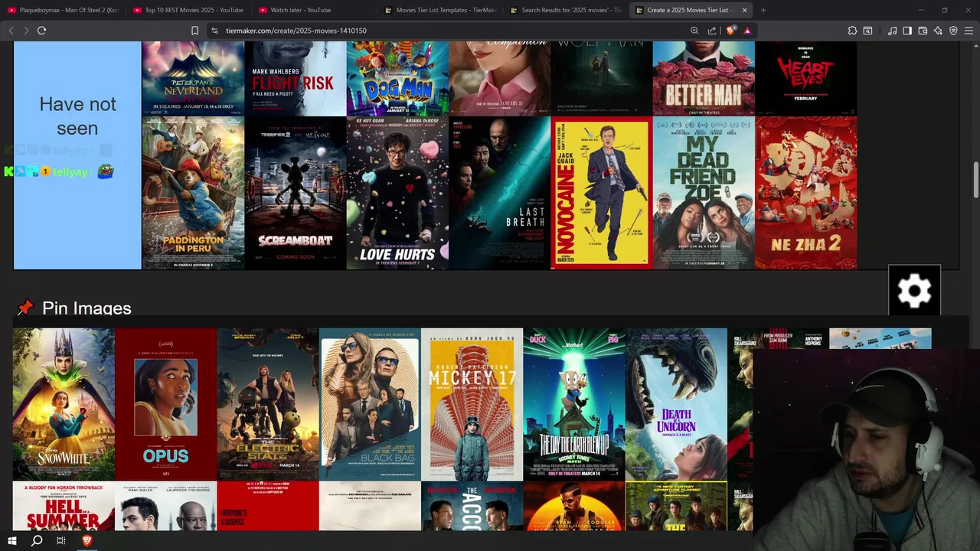The width and height of the screenshot is (980, 551).
Task: Click the site info icon beside URL
Action: click(x=215, y=31)
